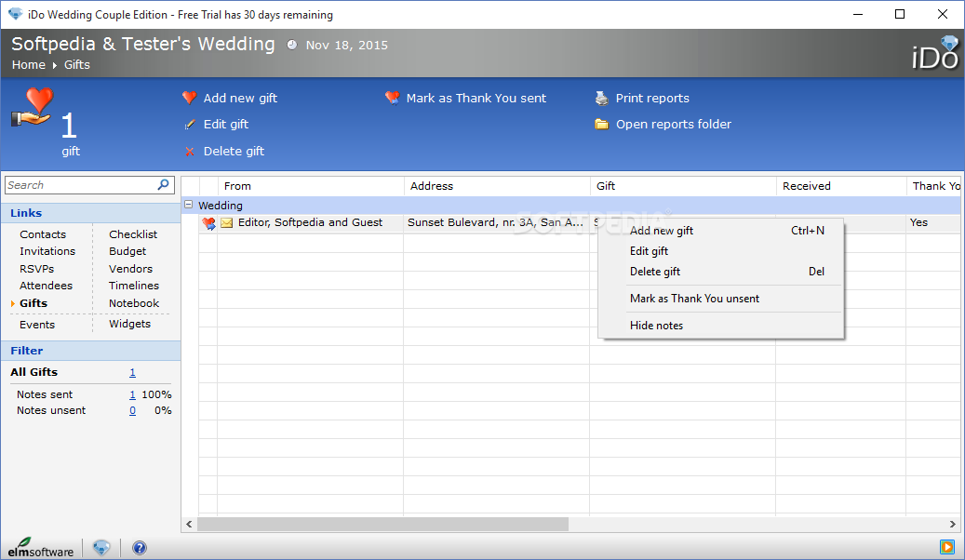This screenshot has height=560, width=965.
Task: Click the heart status icon in the gift row
Action: point(209,223)
